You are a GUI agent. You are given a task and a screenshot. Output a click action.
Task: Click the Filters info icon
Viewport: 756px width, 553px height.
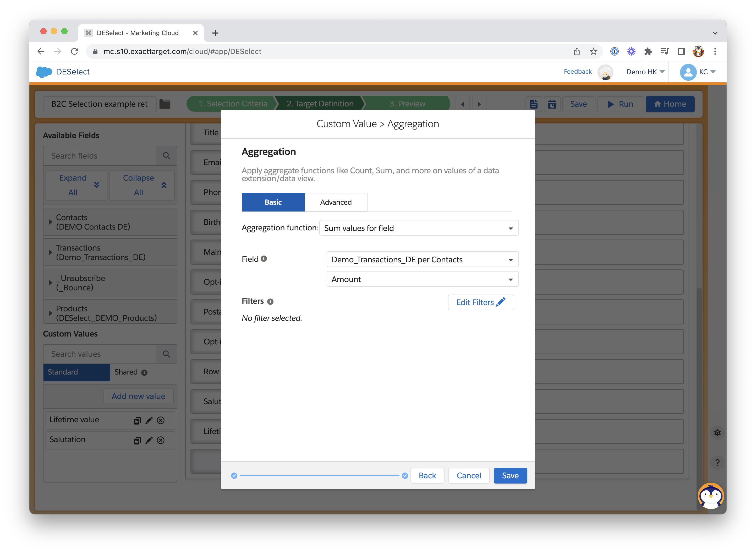point(270,302)
